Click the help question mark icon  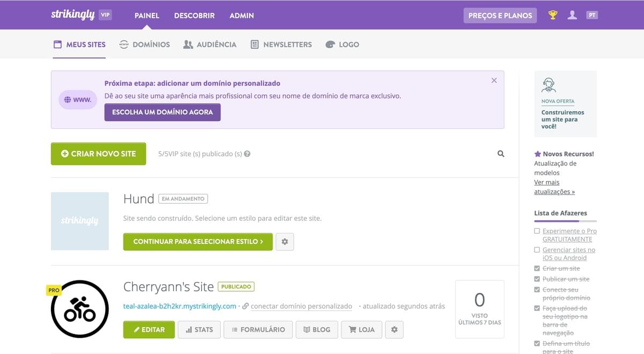(247, 154)
